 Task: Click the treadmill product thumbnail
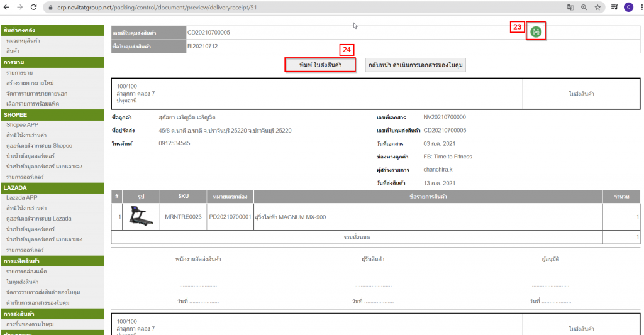point(141,217)
